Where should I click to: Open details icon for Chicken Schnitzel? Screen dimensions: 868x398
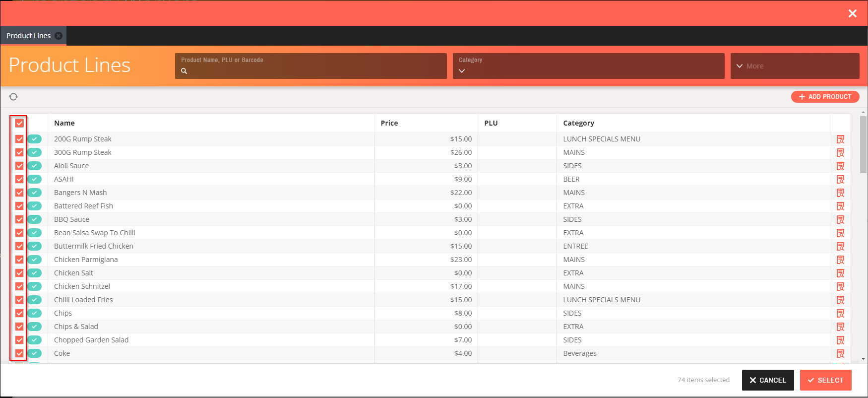click(x=840, y=286)
